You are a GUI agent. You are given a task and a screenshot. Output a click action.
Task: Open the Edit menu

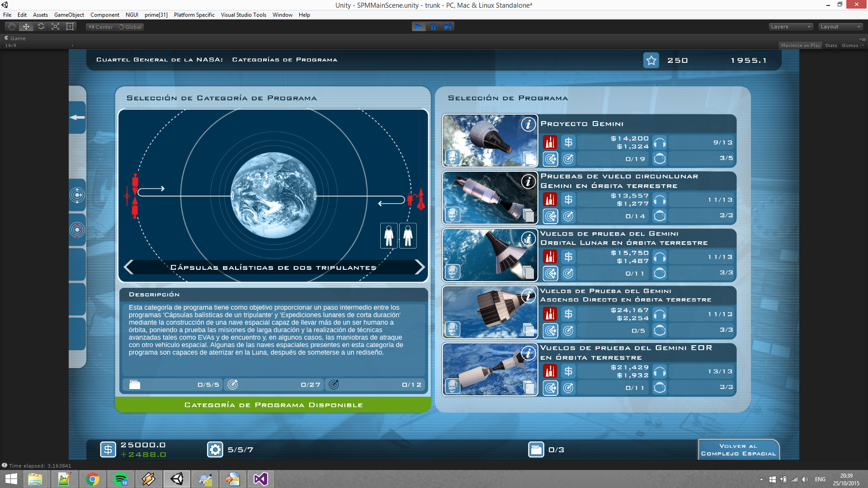pyautogui.click(x=22, y=15)
